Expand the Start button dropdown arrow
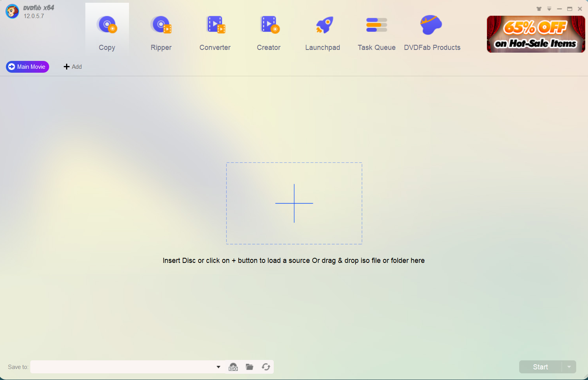This screenshot has height=380, width=588. pyautogui.click(x=569, y=367)
